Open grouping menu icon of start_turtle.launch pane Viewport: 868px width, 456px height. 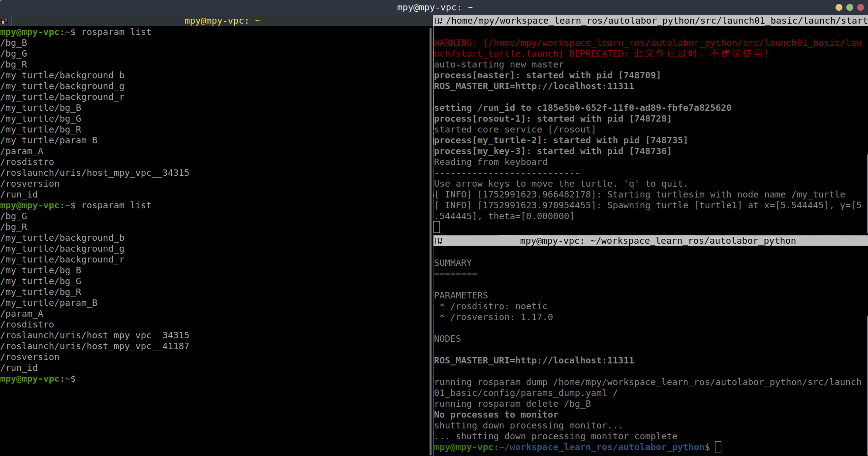pyautogui.click(x=438, y=21)
